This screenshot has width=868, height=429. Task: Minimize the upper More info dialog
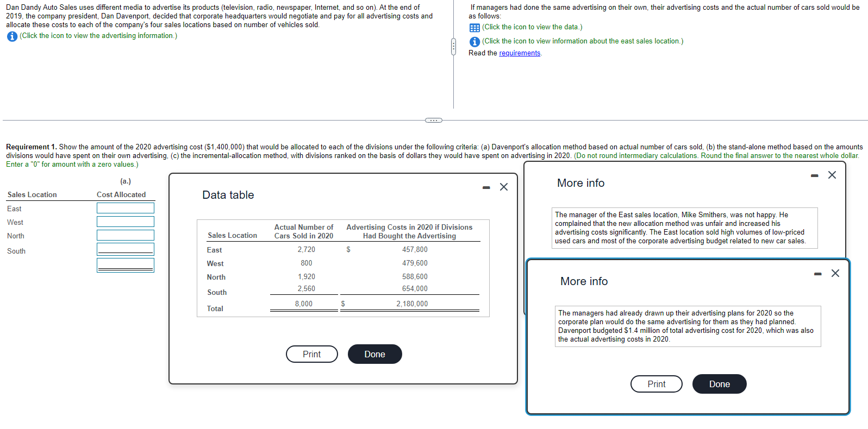coord(814,175)
